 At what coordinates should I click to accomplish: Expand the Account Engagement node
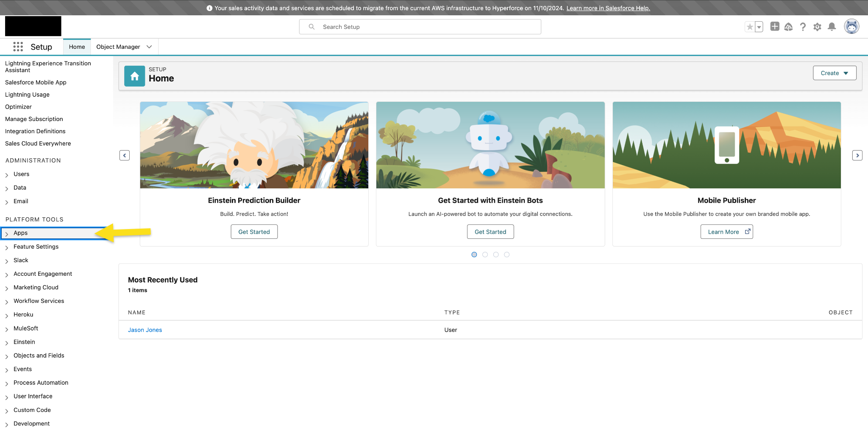(7, 274)
